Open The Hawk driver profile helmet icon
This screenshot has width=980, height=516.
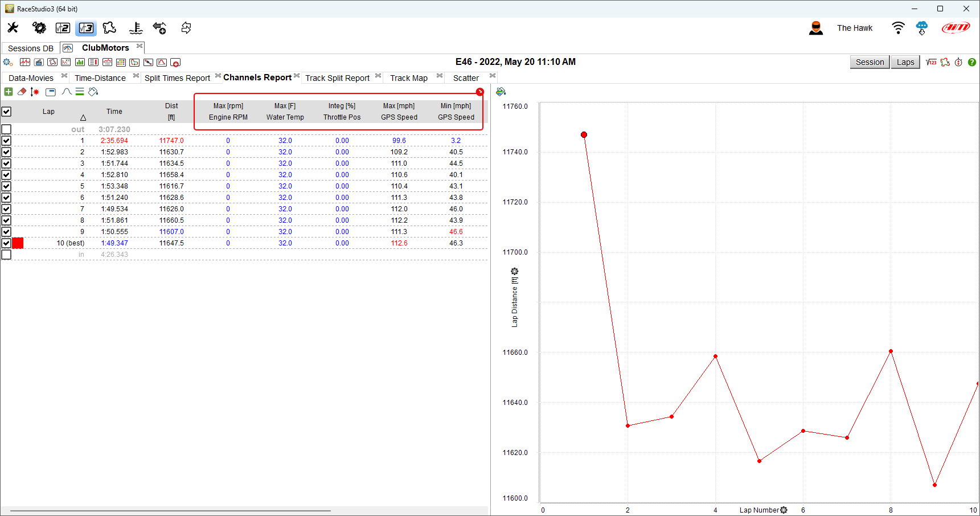click(816, 28)
